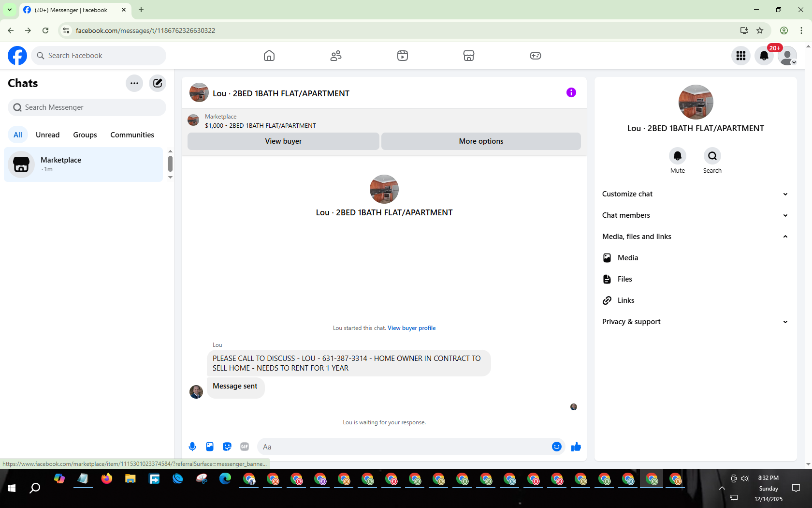Open Media in side panel
812x508 pixels.
click(696, 258)
